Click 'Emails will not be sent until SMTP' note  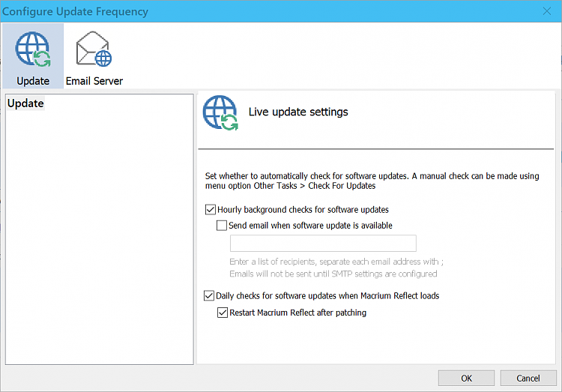(x=333, y=274)
